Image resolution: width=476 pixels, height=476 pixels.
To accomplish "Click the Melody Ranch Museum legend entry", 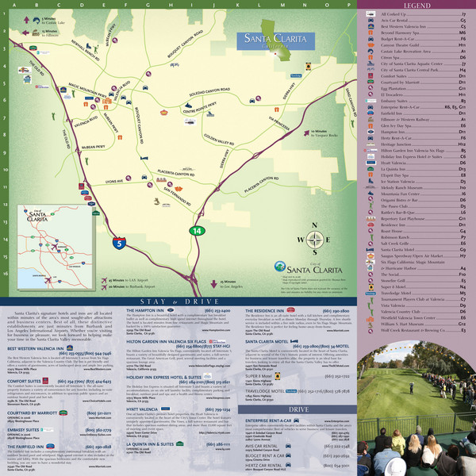I will tap(423, 187).
